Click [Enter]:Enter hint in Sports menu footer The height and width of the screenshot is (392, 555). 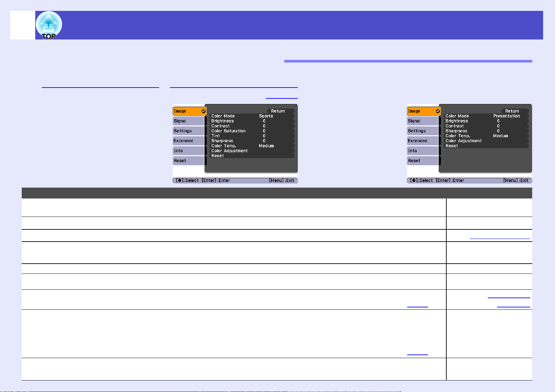[216, 180]
